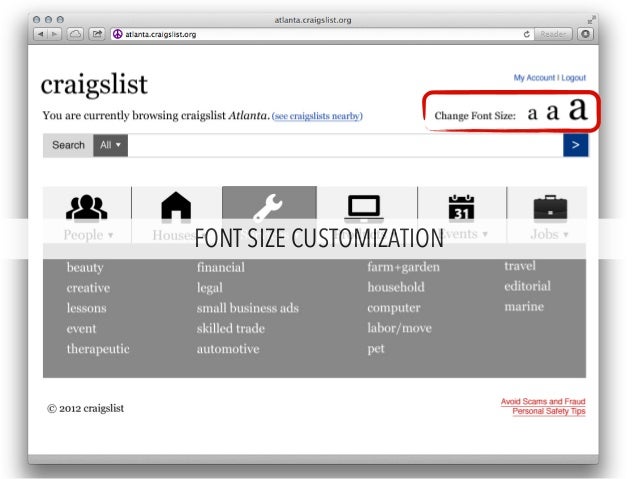The image size is (638, 479).
Task: Open the laptop category icon
Action: click(x=364, y=209)
